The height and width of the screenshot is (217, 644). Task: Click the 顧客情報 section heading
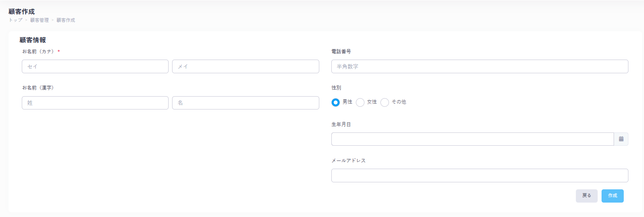coord(33,40)
